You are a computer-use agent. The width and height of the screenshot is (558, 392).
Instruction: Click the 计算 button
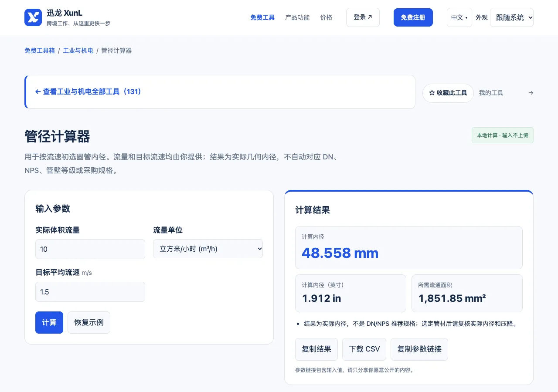[x=49, y=322]
